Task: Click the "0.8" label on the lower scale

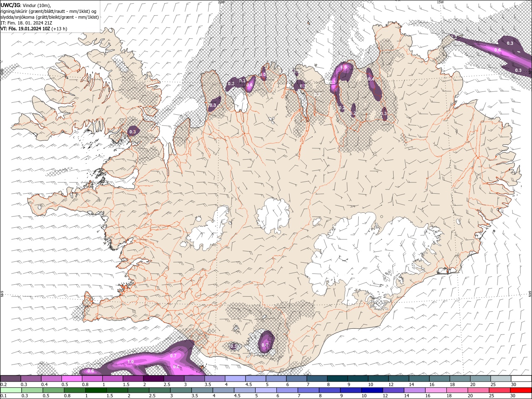Action: point(66,396)
